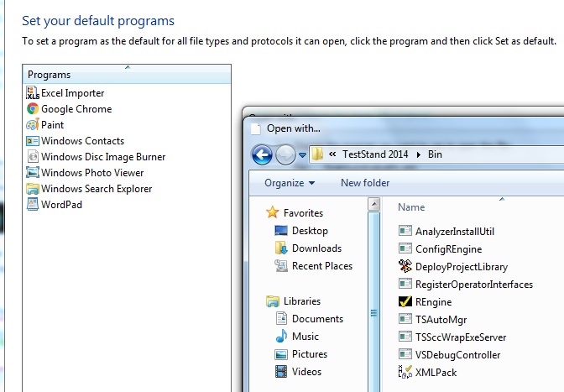The height and width of the screenshot is (392, 564).
Task: Open Favorites label in navigation pane
Action: tap(303, 213)
